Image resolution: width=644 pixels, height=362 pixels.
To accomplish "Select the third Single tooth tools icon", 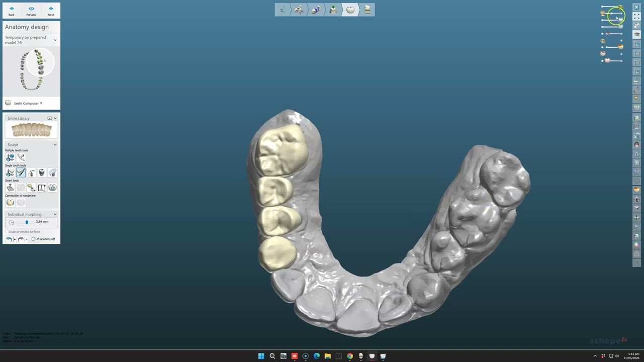I will (31, 172).
